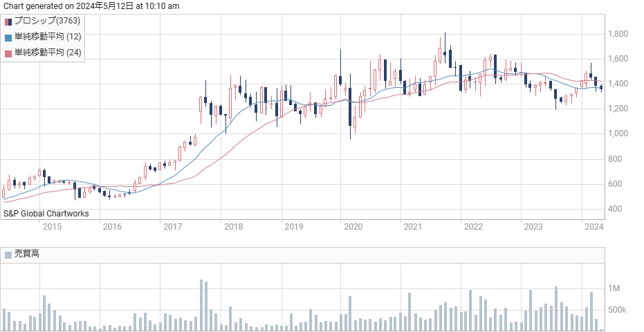Click the 400 price axis label
This screenshot has width=644, height=332.
[615, 209]
